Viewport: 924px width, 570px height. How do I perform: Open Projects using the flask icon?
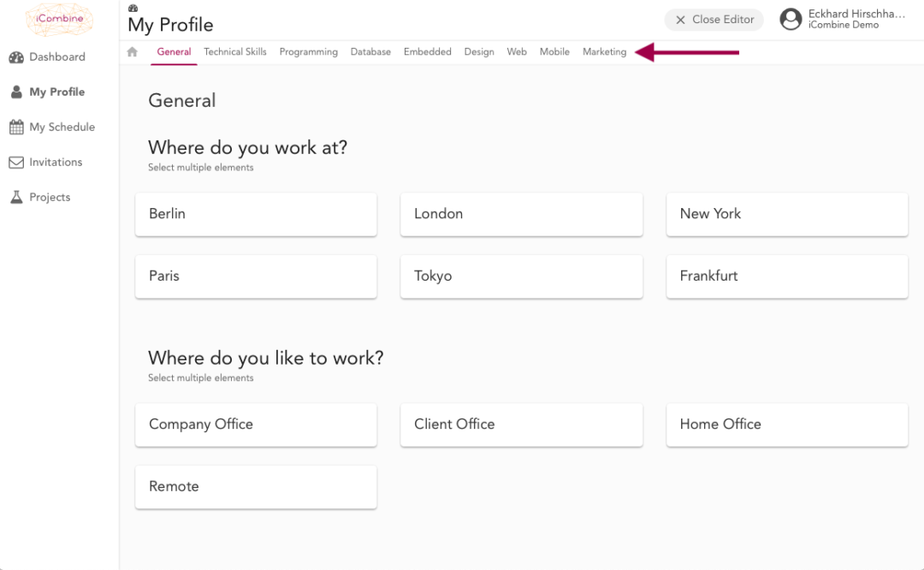click(x=16, y=197)
